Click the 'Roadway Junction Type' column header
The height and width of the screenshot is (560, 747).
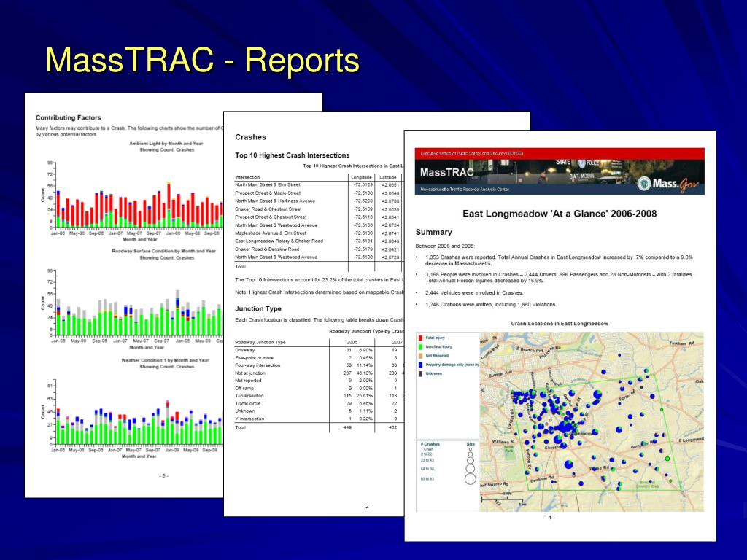click(x=260, y=342)
